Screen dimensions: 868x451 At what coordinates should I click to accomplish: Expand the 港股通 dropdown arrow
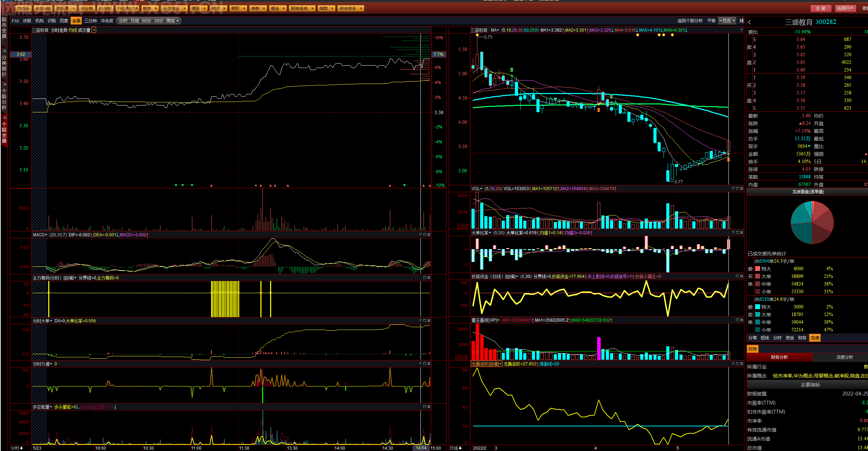pyautogui.click(x=74, y=8)
